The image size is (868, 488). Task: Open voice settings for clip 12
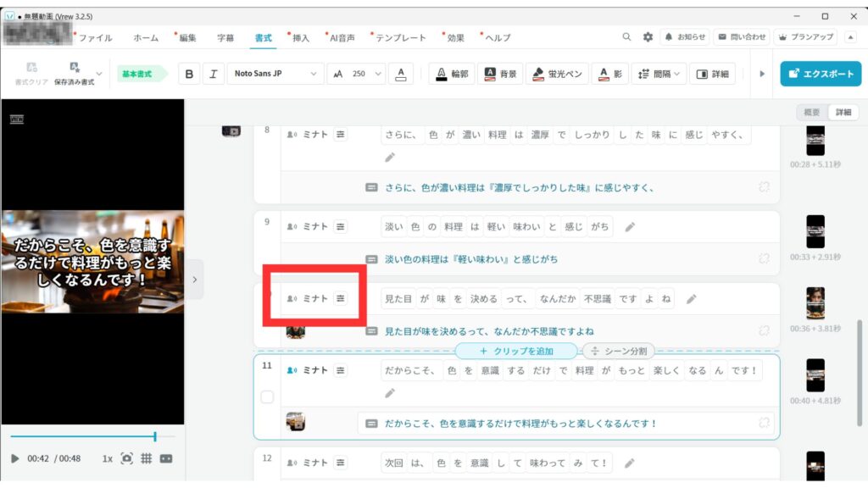340,463
